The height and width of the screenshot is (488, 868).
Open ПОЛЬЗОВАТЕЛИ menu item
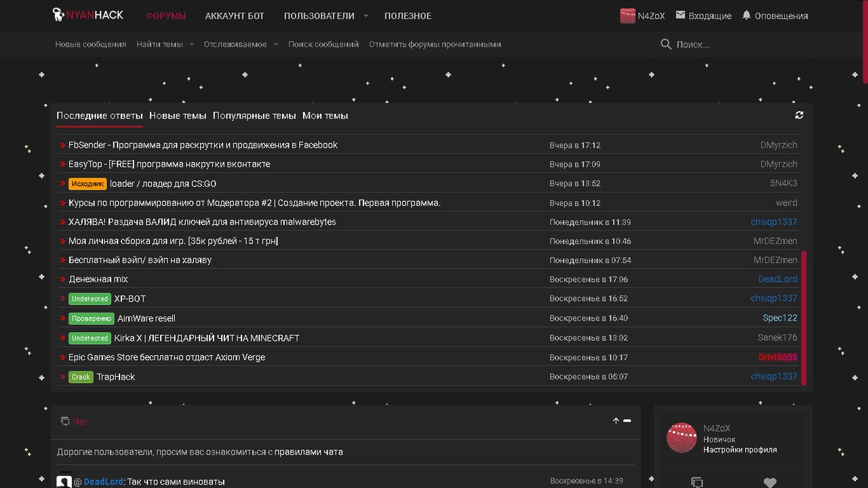coord(319,16)
